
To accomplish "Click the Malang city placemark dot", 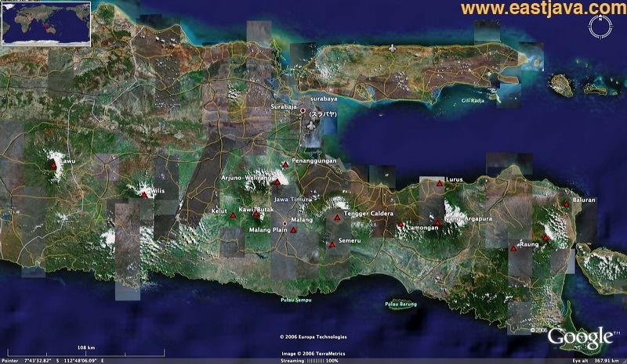I will (x=285, y=224).
